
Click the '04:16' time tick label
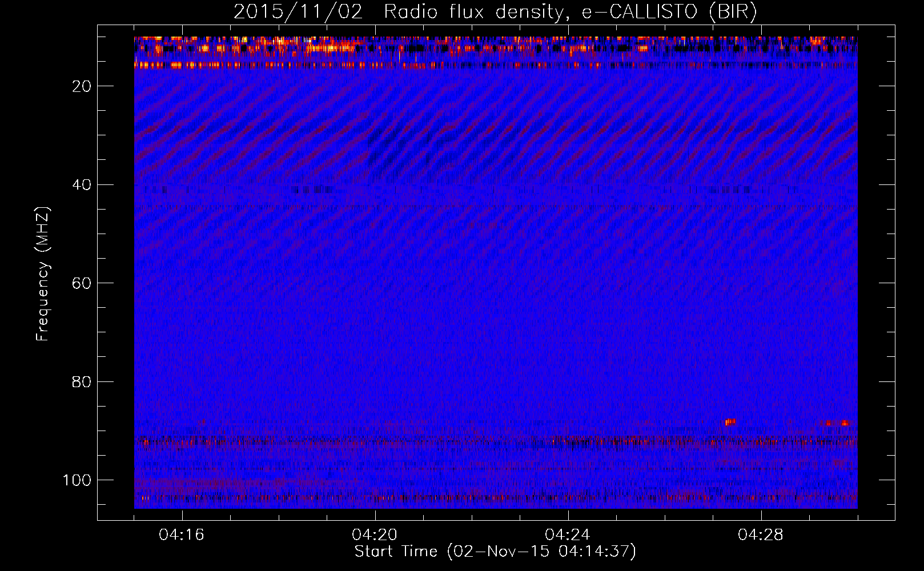pyautogui.click(x=182, y=535)
